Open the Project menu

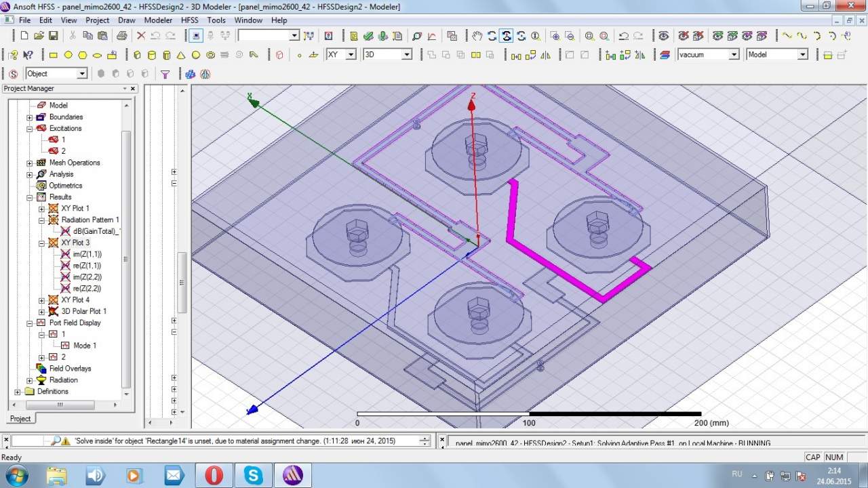98,20
